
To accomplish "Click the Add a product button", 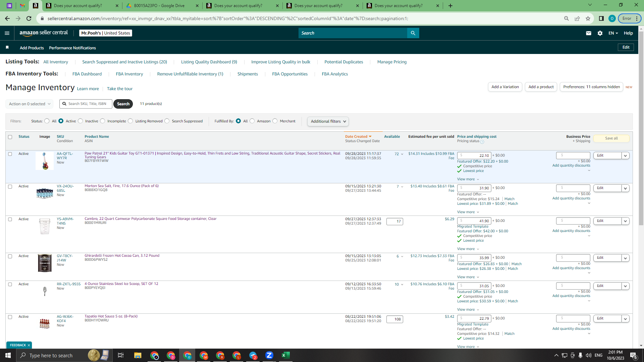I will click(x=541, y=87).
